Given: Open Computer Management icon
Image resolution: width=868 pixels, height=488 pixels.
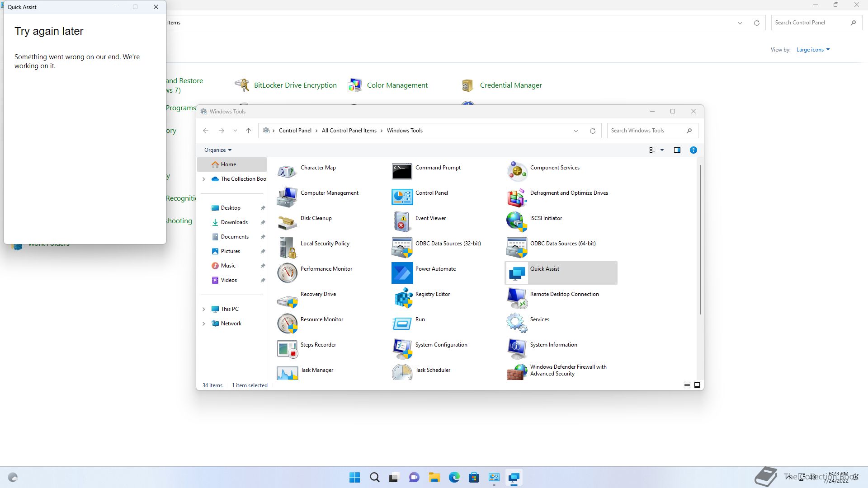Looking at the screenshot, I should (x=287, y=197).
